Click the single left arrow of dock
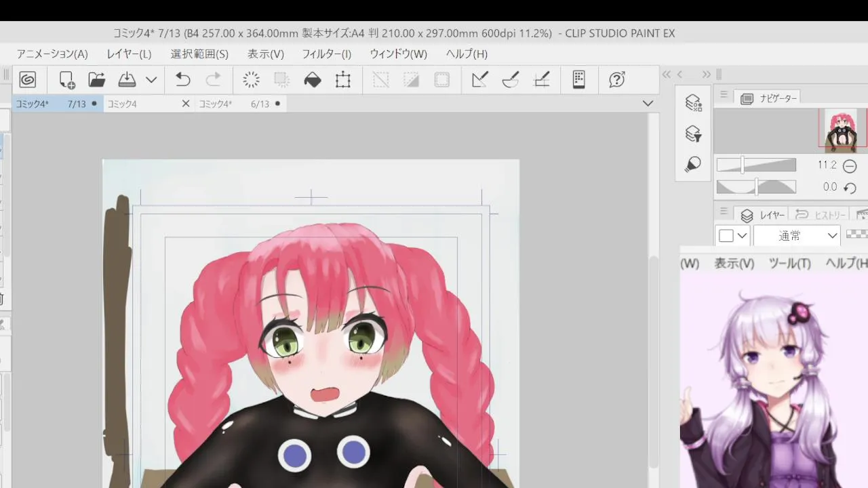 pyautogui.click(x=680, y=75)
